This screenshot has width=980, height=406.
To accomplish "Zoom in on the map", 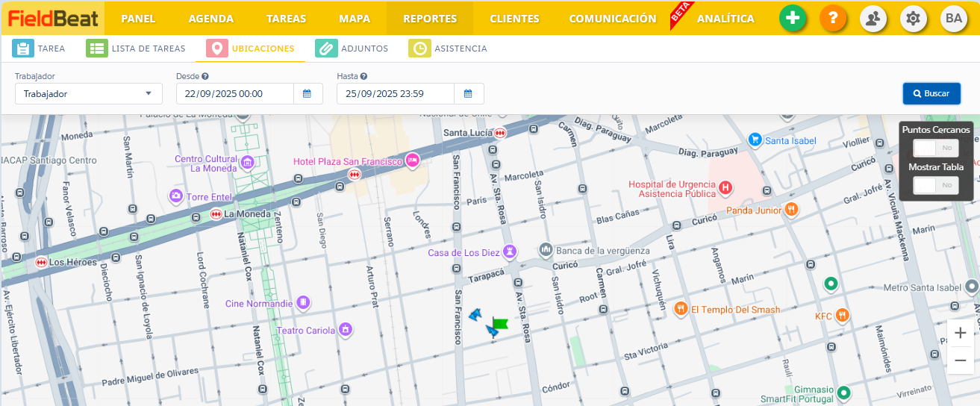I will tap(960, 333).
